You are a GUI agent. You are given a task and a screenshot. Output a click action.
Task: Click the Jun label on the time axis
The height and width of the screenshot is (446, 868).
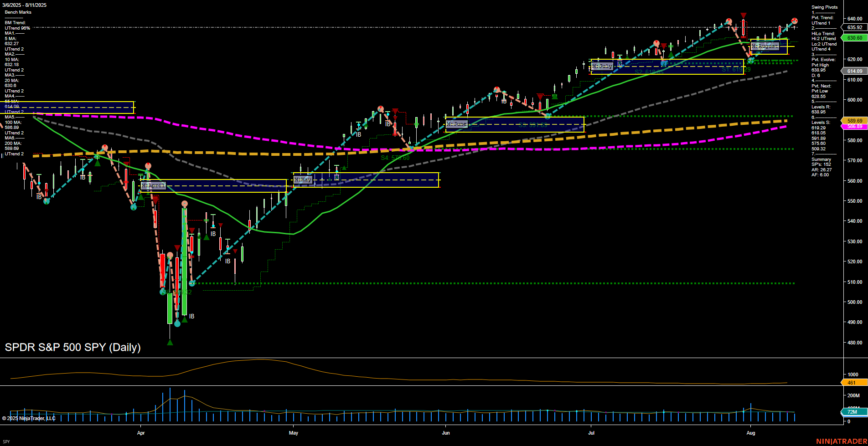pyautogui.click(x=445, y=433)
